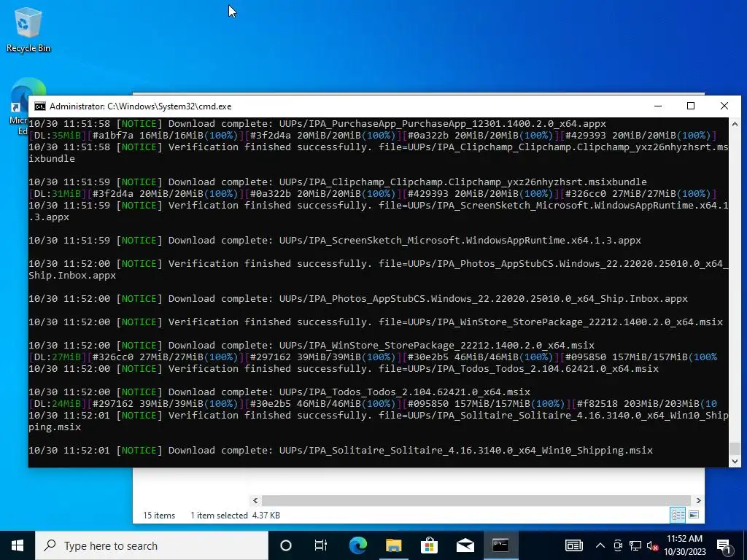Open the Windows Start menu
Viewport: 747px width, 560px height.
(18, 545)
